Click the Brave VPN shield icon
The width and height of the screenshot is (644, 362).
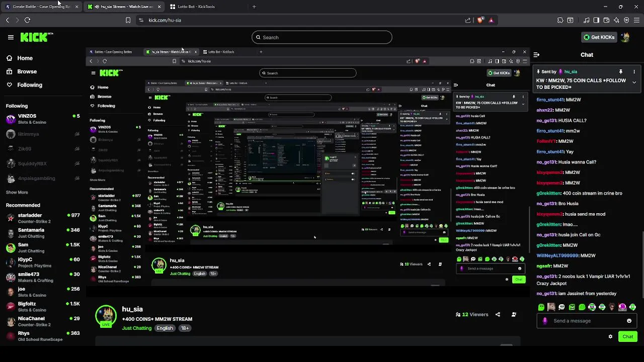tap(626, 20)
